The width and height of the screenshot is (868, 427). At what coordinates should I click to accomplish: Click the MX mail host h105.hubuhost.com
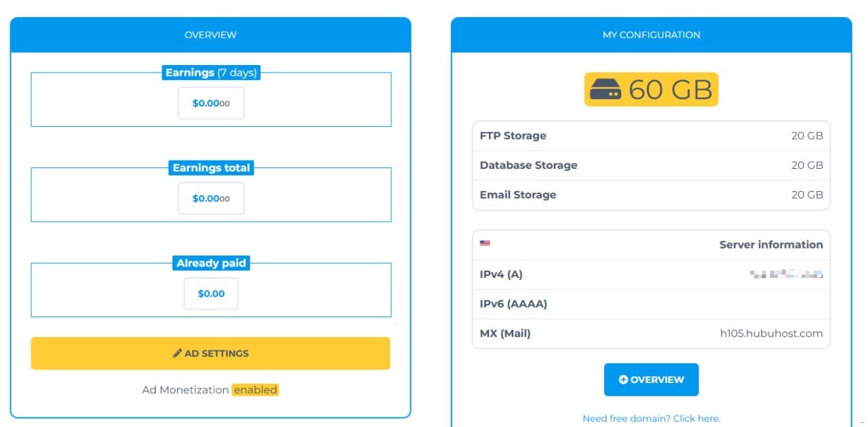771,333
